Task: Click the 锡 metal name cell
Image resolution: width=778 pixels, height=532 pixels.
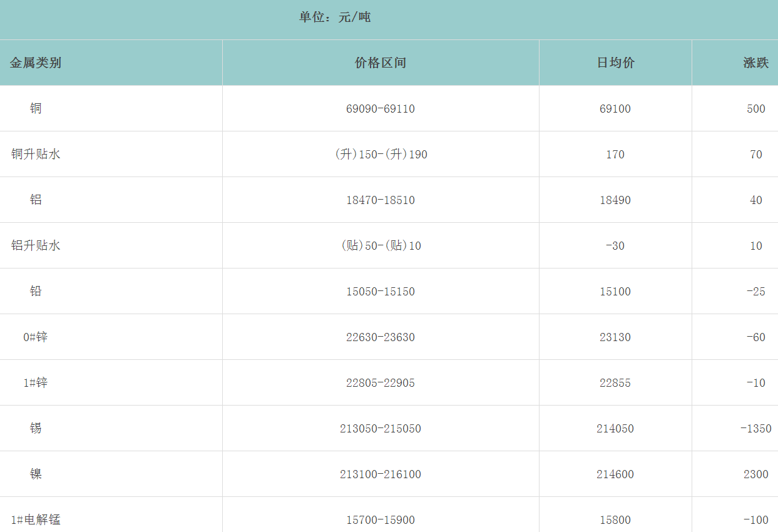Action: (x=36, y=428)
